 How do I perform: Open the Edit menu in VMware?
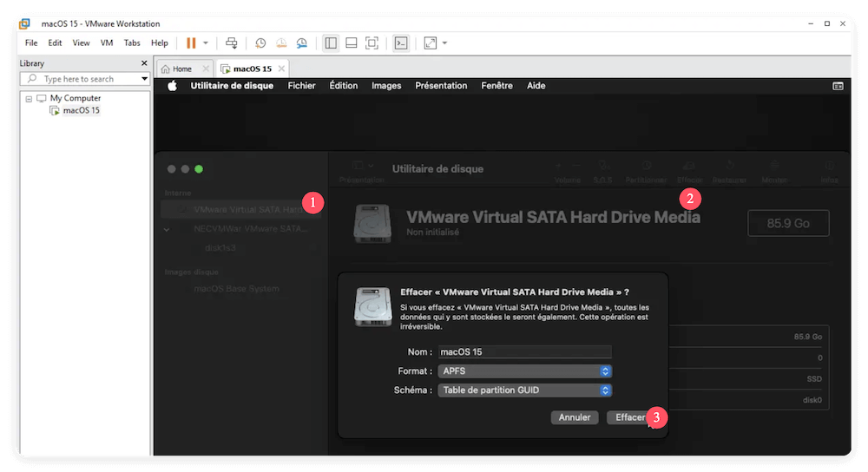tap(55, 43)
